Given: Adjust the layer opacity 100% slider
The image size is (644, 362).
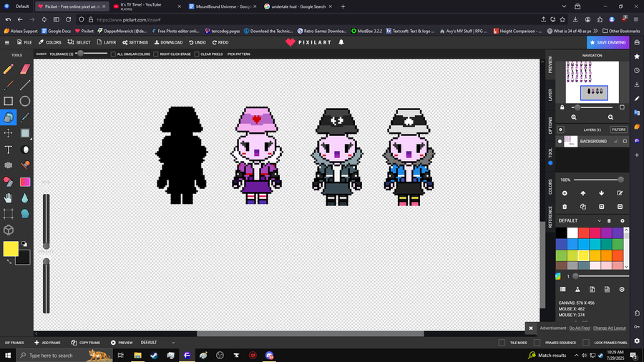Looking at the screenshot, I should 599,180.
